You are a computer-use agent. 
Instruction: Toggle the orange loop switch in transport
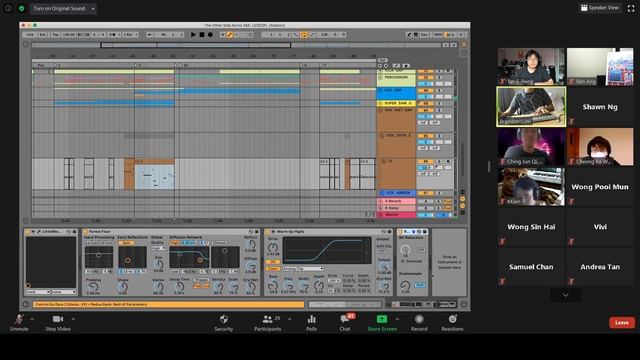304,35
